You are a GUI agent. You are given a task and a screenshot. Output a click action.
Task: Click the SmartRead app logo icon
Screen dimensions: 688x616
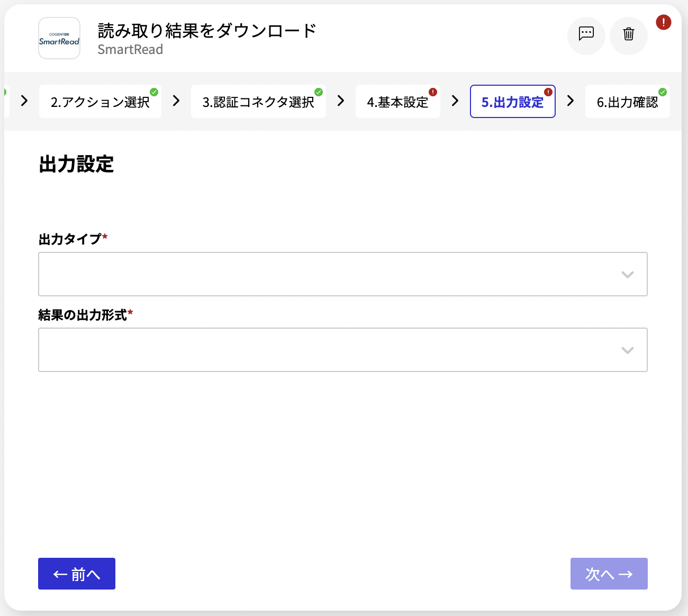coord(59,38)
